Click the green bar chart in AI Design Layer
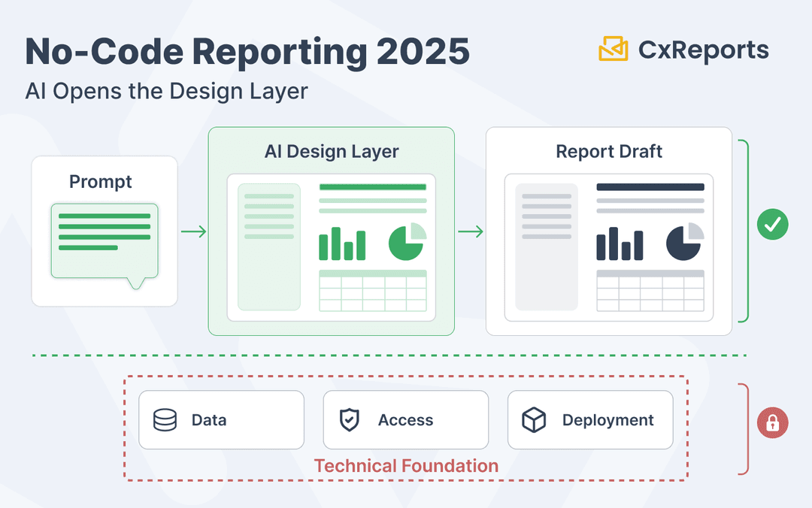This screenshot has height=508, width=812. pyautogui.click(x=342, y=243)
